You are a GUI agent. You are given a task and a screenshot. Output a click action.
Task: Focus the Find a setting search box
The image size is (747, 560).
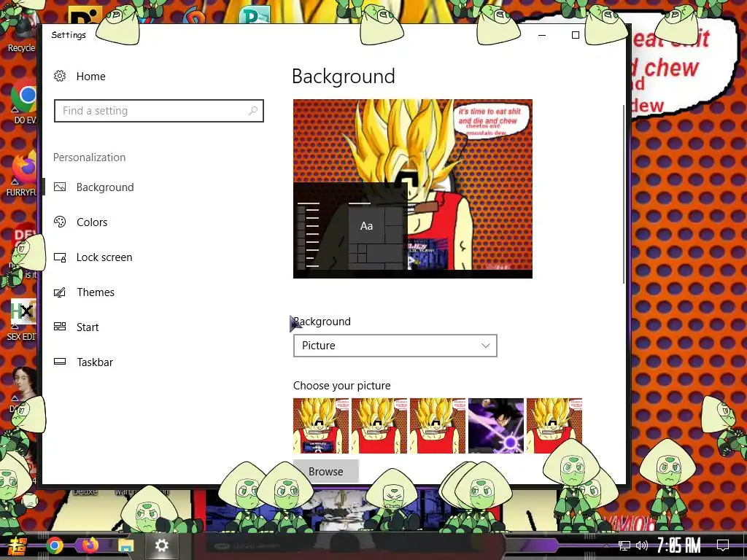(158, 111)
